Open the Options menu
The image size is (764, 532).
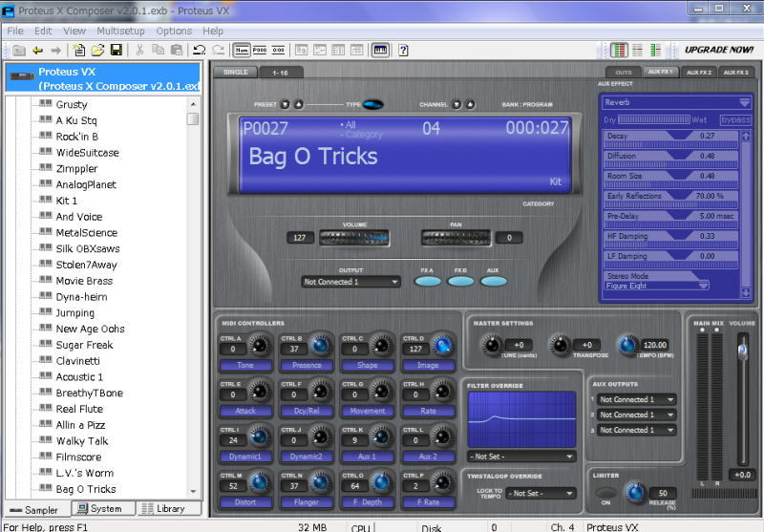[x=174, y=31]
